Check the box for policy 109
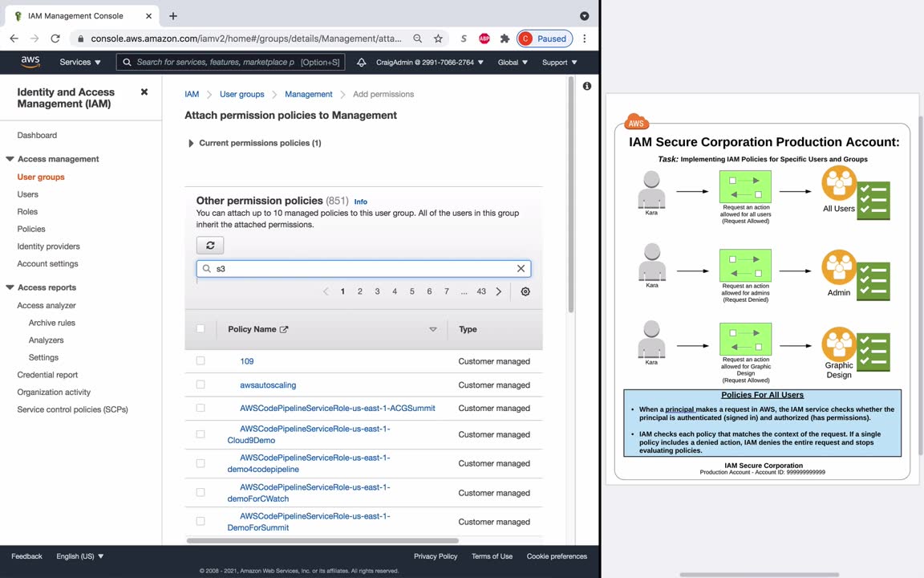This screenshot has height=578, width=924. (201, 361)
